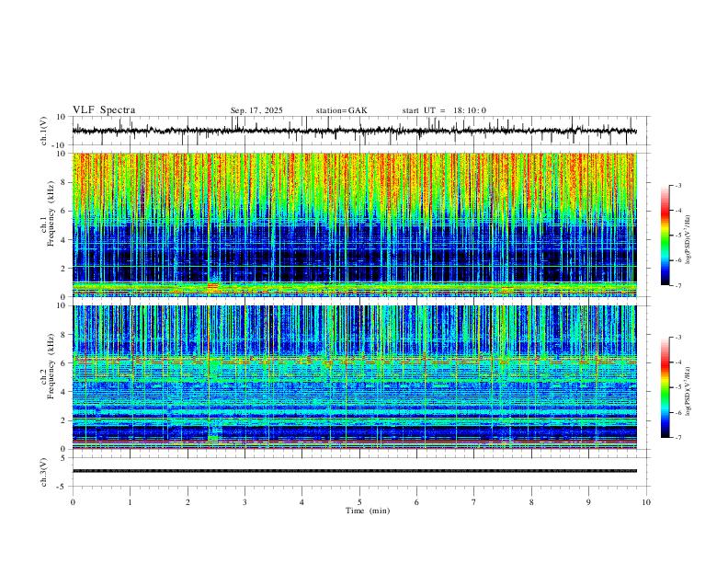Click the ch.1 voltage waveform trace
The height and width of the screenshot is (563, 728).
[x=354, y=131]
